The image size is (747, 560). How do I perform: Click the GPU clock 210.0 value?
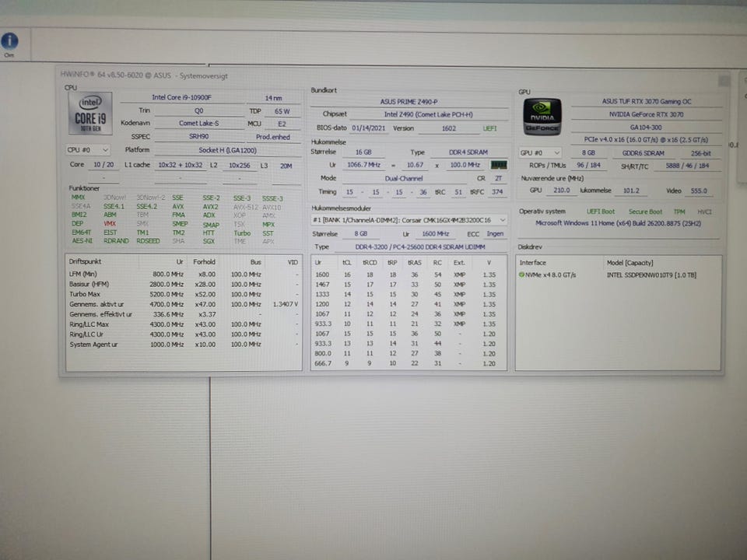(x=561, y=191)
